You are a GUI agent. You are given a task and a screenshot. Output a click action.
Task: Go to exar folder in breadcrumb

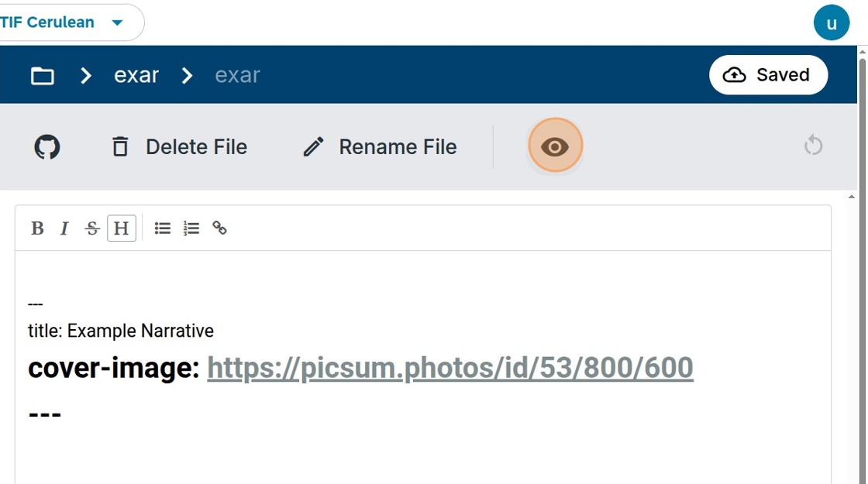coord(136,74)
